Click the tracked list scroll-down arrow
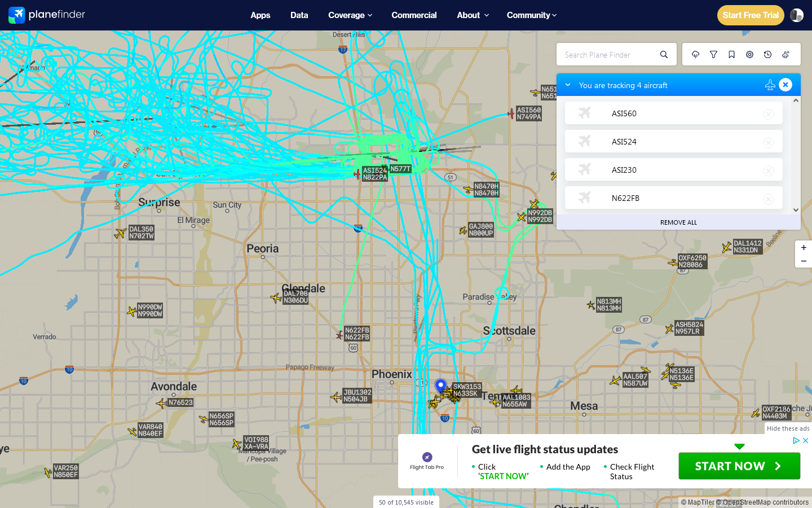Screen dimensions: 812x508 (796, 210)
